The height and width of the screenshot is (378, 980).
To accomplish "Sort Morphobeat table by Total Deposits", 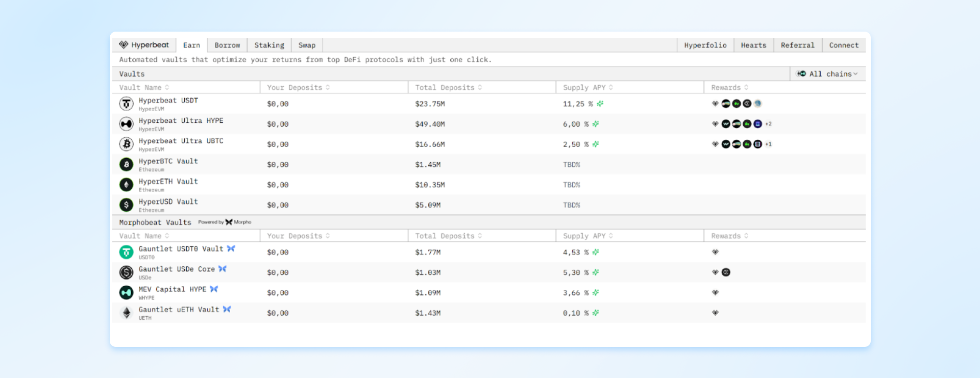I will (448, 236).
